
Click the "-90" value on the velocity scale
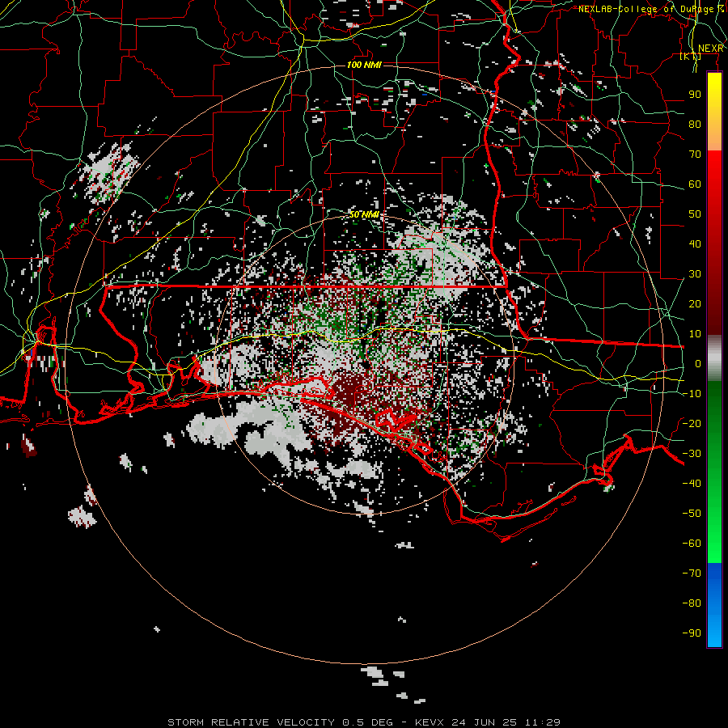coord(692,633)
